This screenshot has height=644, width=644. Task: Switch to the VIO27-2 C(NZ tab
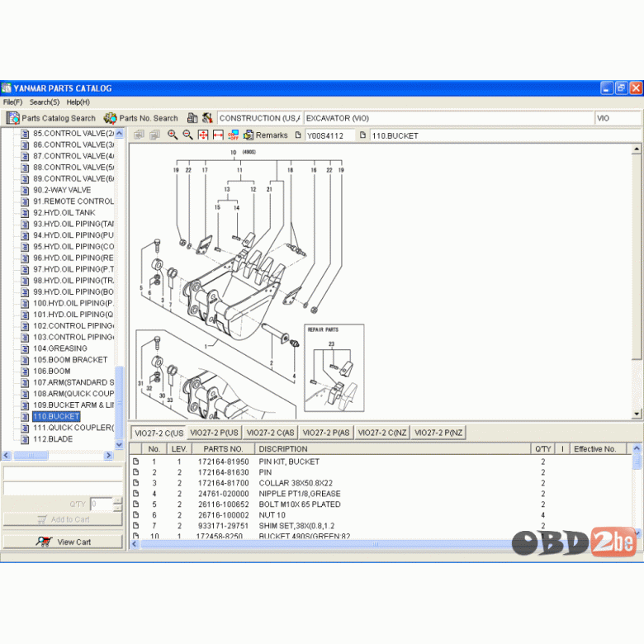pyautogui.click(x=382, y=433)
